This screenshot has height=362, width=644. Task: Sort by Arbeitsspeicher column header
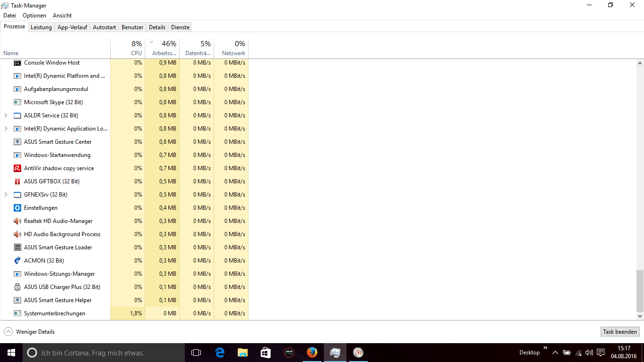tap(162, 48)
